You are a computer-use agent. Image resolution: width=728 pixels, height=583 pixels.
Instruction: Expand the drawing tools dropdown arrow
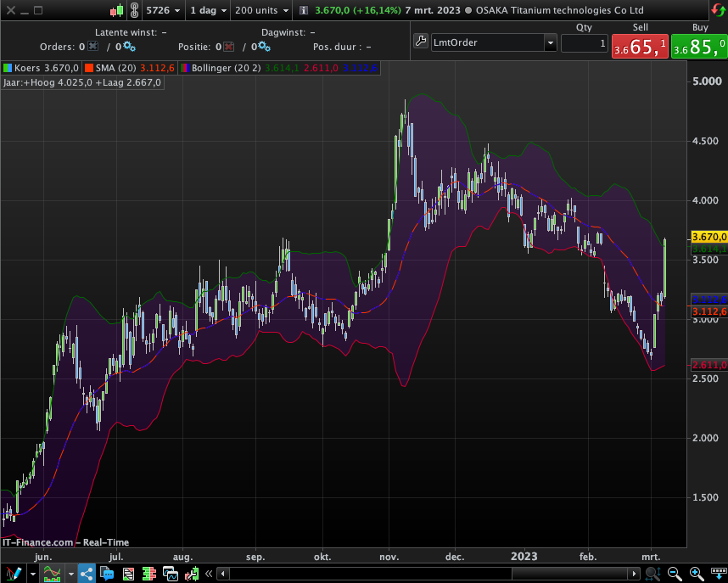tap(32, 575)
